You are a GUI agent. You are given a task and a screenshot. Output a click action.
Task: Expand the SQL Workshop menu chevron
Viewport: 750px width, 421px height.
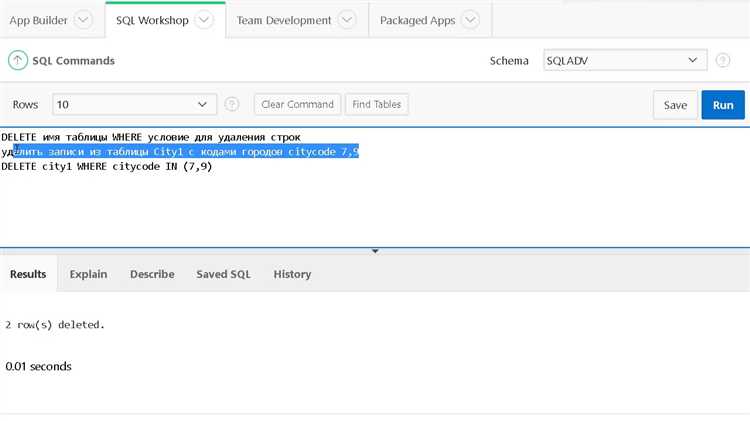pos(204,20)
